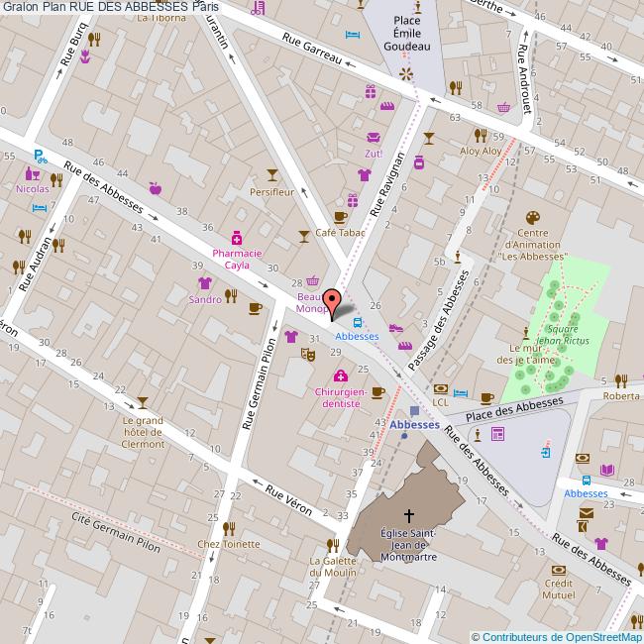The width and height of the screenshot is (644, 644).
Task: Click the Aloy Aloy restaurant icon
Action: click(480, 136)
